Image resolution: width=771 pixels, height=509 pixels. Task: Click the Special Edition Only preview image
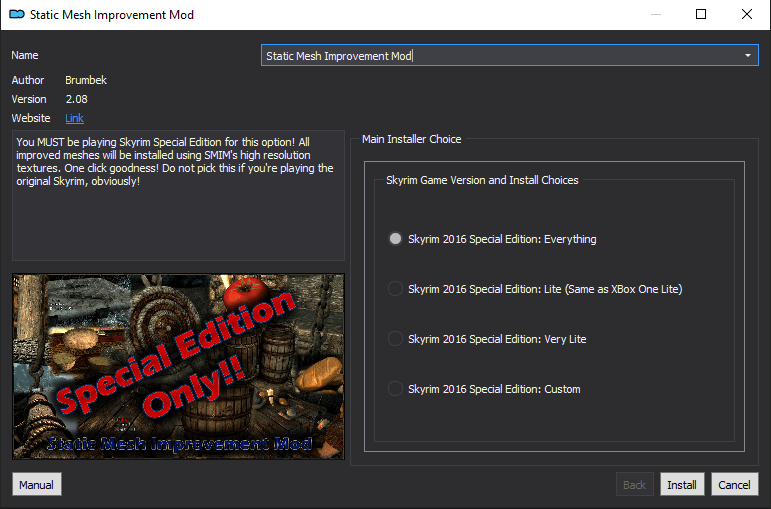[178, 366]
